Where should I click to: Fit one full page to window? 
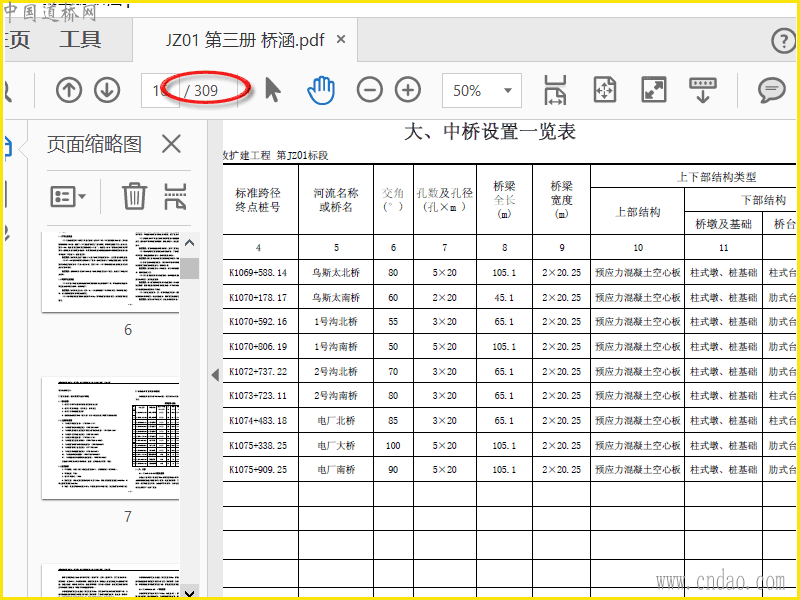605,90
